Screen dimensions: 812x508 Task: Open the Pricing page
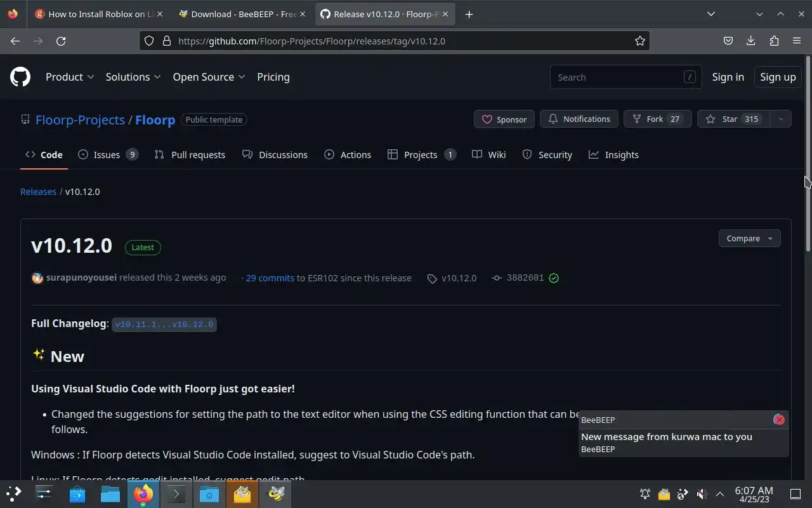pos(273,77)
